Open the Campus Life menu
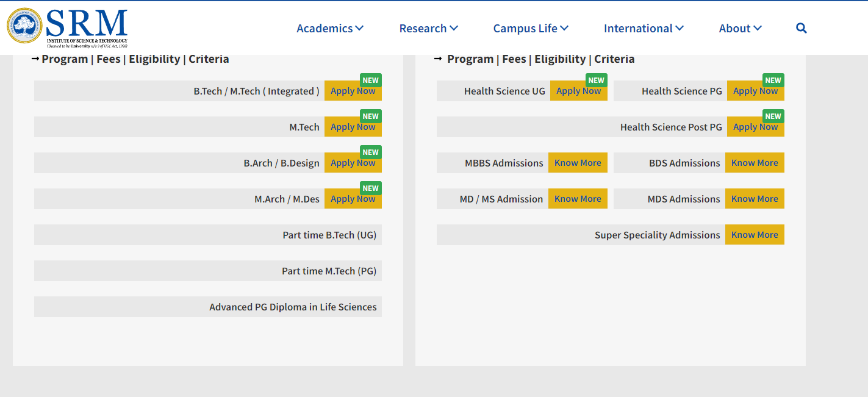Screen dimensions: 868x397 click(x=531, y=28)
